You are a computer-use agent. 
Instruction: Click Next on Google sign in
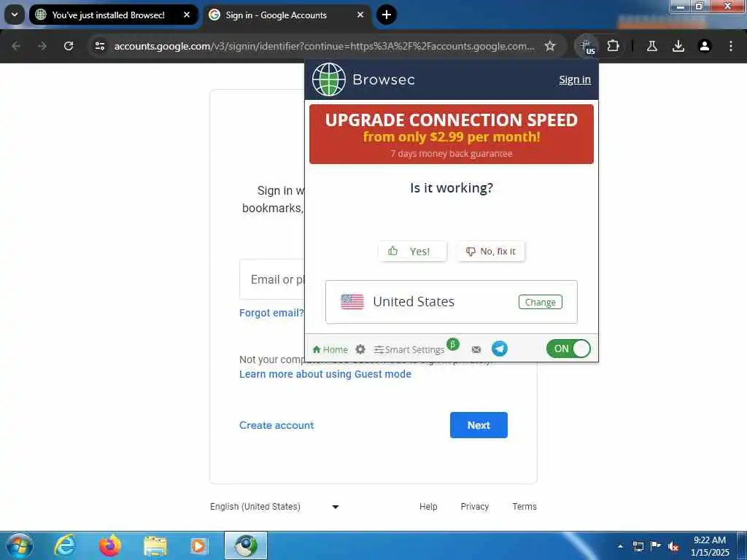[x=479, y=425]
